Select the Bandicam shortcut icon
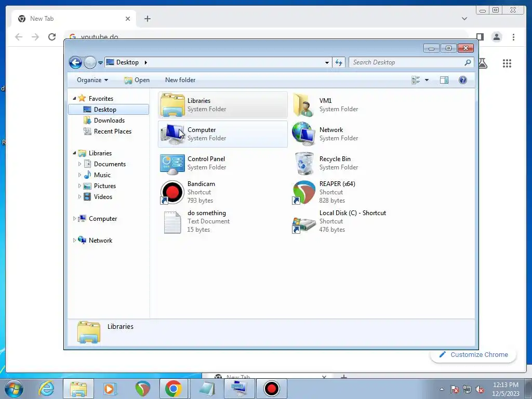 pyautogui.click(x=172, y=192)
